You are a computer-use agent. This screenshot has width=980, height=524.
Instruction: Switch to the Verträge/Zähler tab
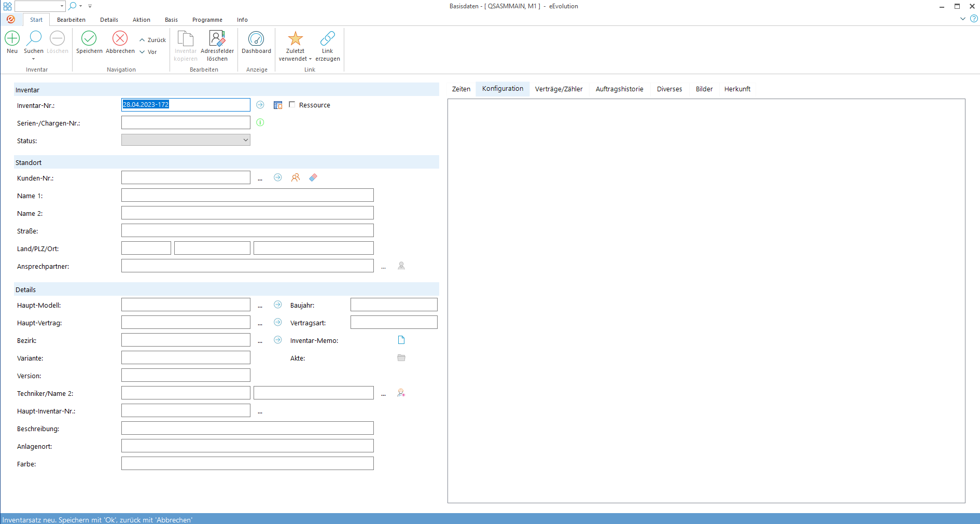coord(558,89)
